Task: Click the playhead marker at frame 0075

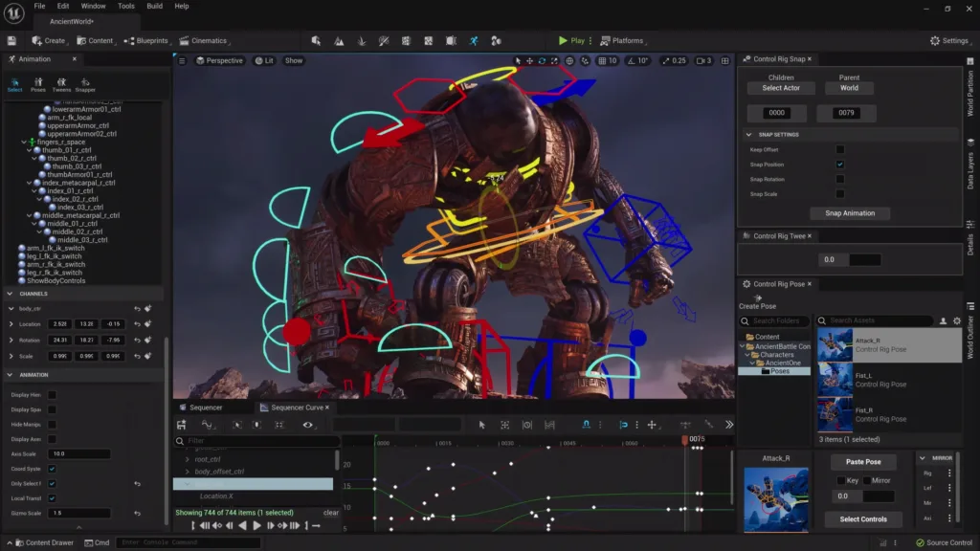Action: [x=685, y=439]
